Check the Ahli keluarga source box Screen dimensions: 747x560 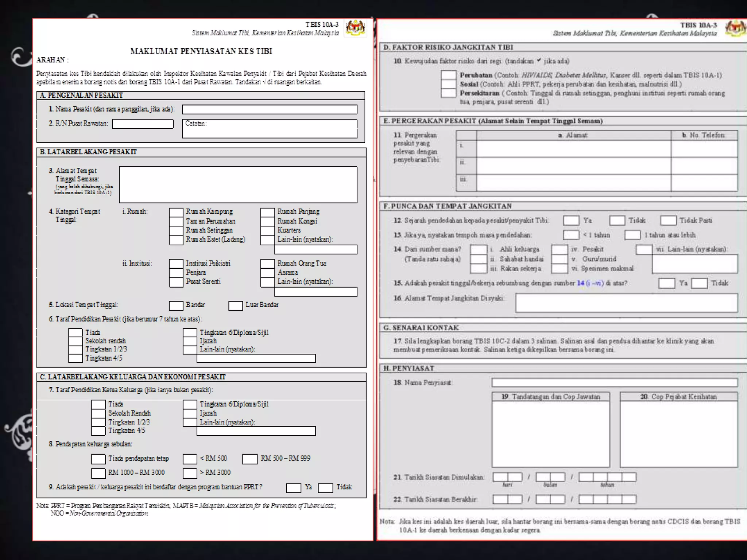click(478, 249)
